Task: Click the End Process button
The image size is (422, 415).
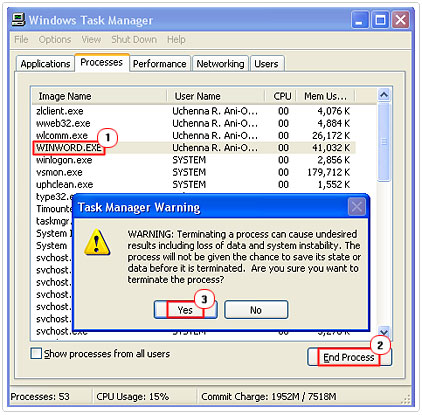Action: click(x=349, y=357)
